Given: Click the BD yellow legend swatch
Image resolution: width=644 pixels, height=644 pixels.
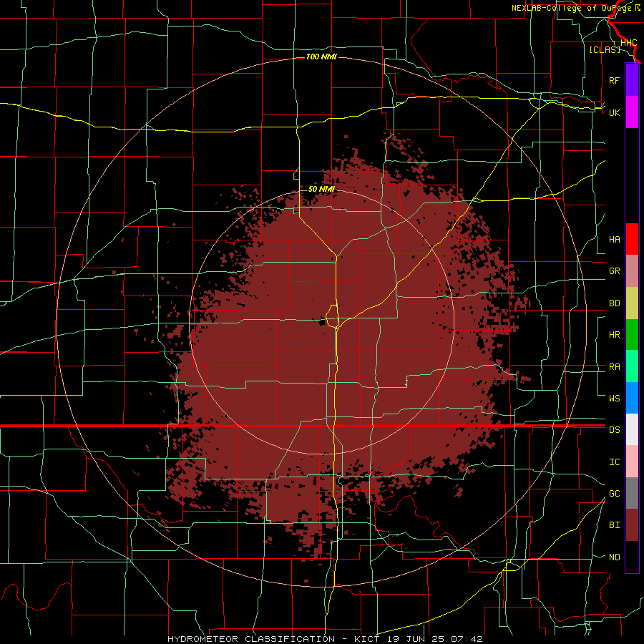Looking at the screenshot, I should (632, 303).
